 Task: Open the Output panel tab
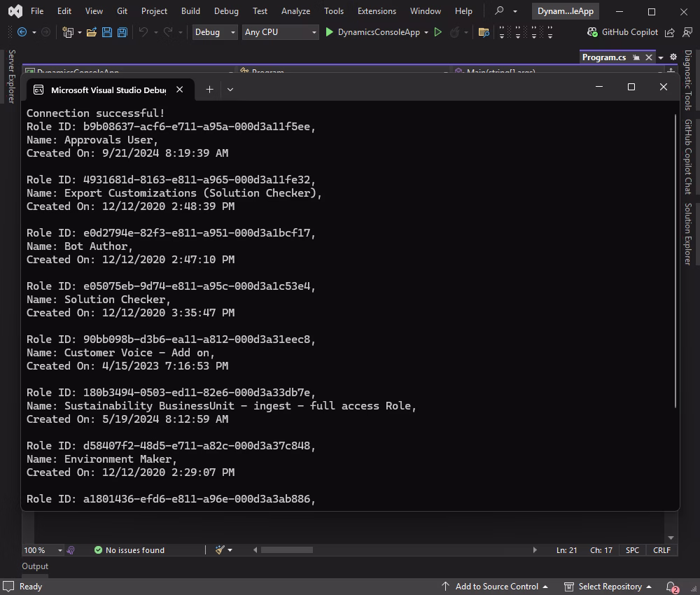[x=35, y=566]
